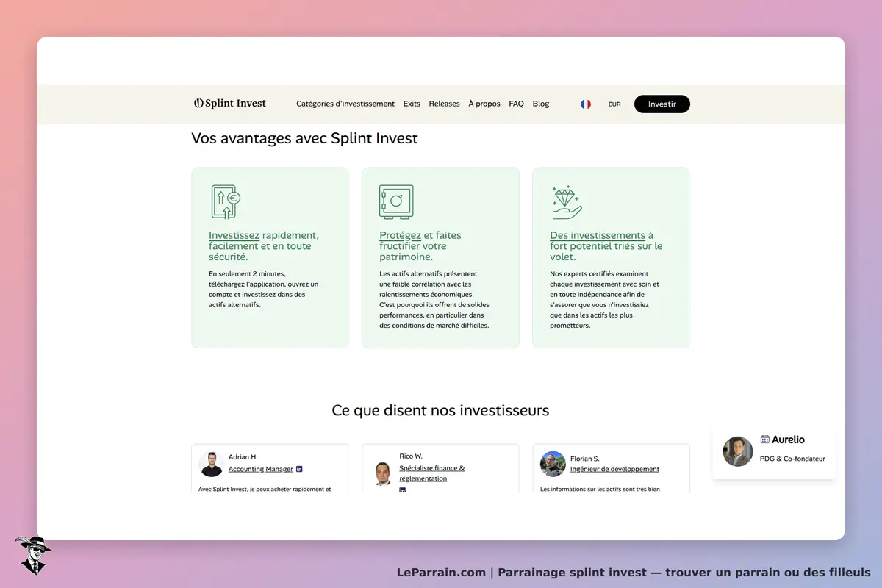Click the Investissez underlined heading
This screenshot has width=882, height=588.
234,235
